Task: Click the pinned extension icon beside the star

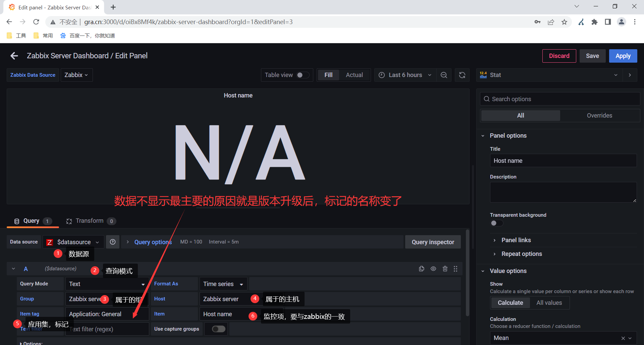Action: point(581,22)
